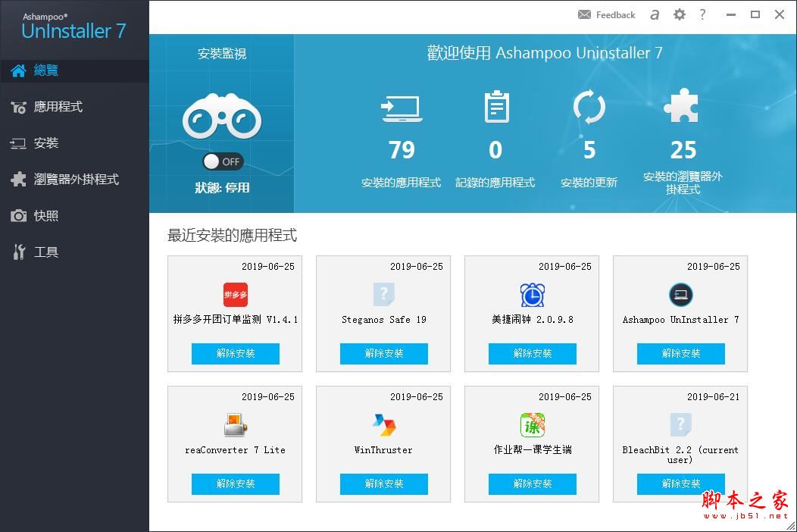Click the camera icon beside 快照
Screen dimensions: 797x532
click(x=19, y=216)
